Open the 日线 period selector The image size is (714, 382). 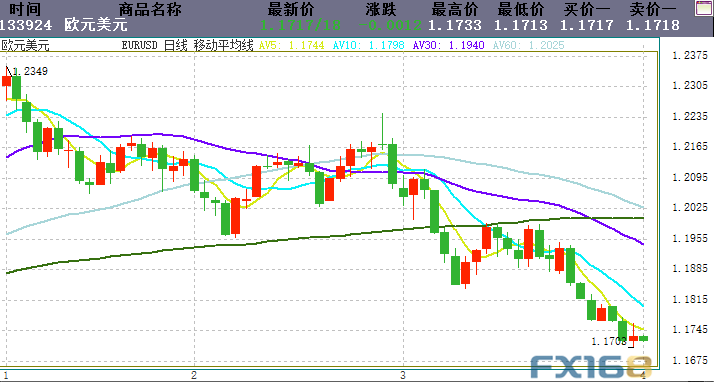175,45
